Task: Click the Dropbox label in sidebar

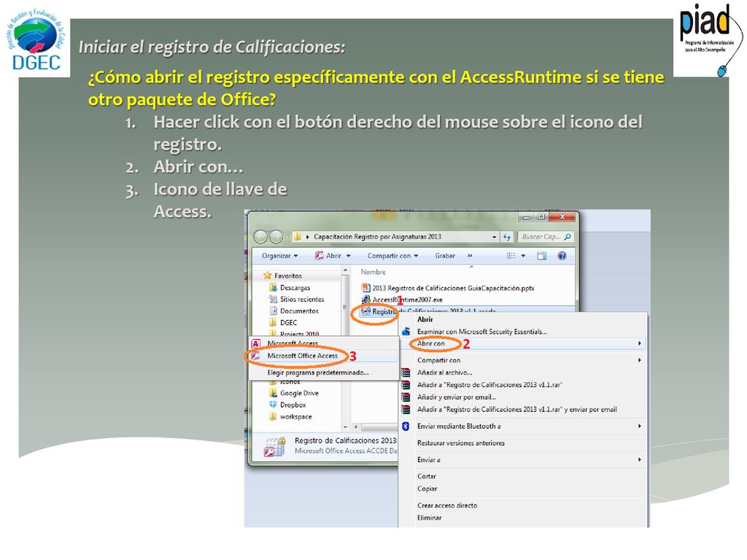Action: pos(293,405)
